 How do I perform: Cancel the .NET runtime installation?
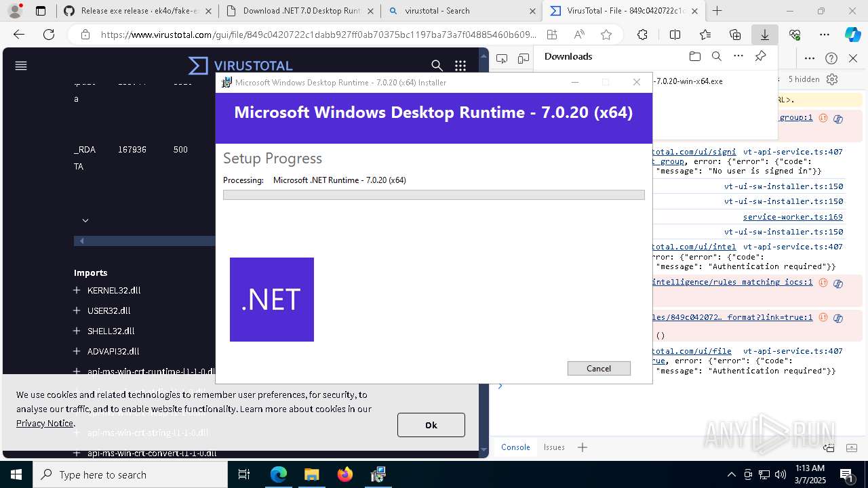click(599, 368)
